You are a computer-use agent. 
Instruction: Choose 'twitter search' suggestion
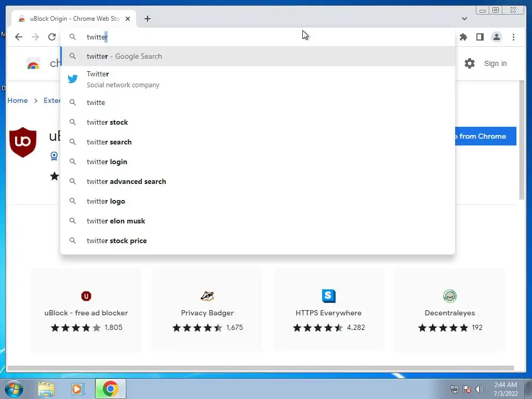coord(258,142)
